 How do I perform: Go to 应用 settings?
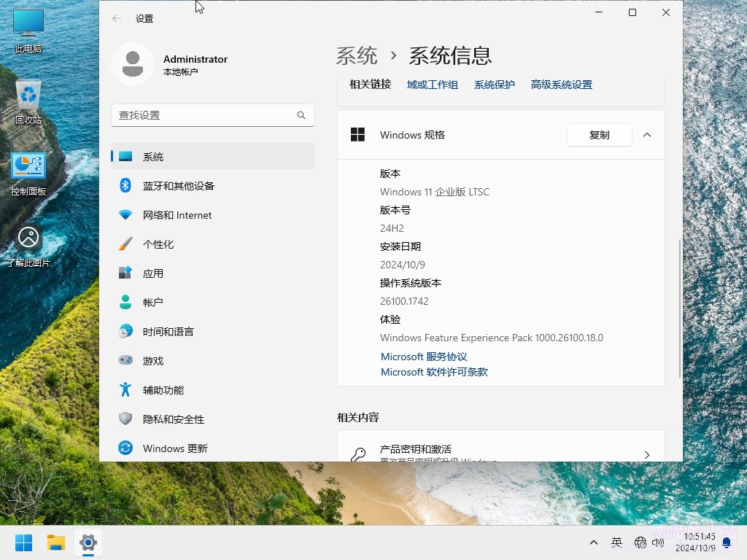tap(213, 273)
